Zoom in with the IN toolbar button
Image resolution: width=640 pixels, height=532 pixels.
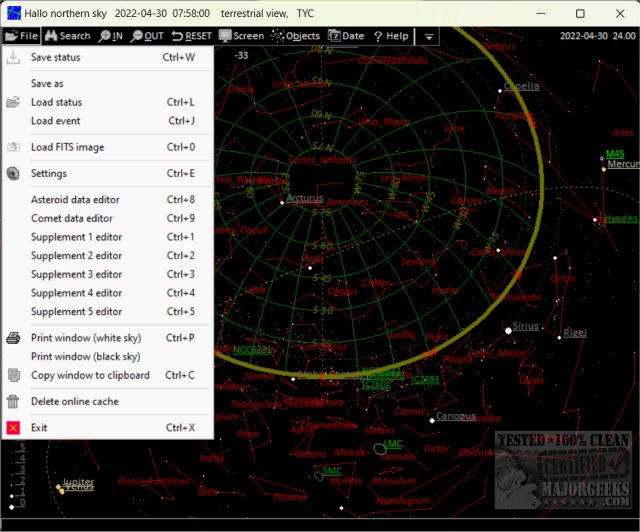point(110,36)
